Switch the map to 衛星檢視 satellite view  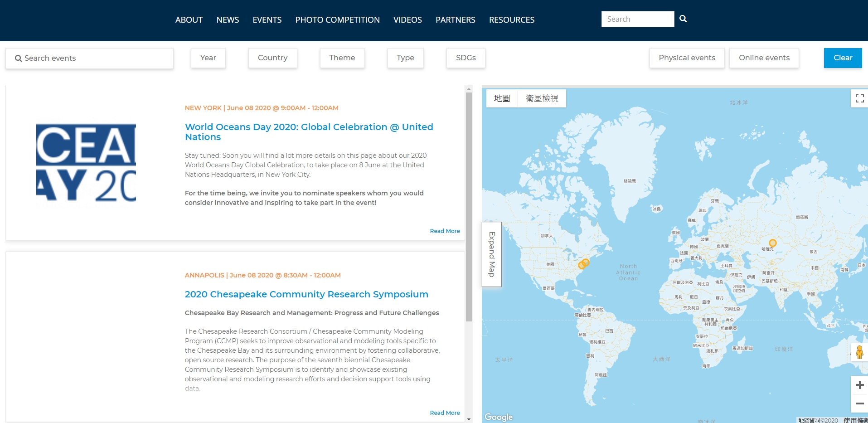tap(543, 98)
